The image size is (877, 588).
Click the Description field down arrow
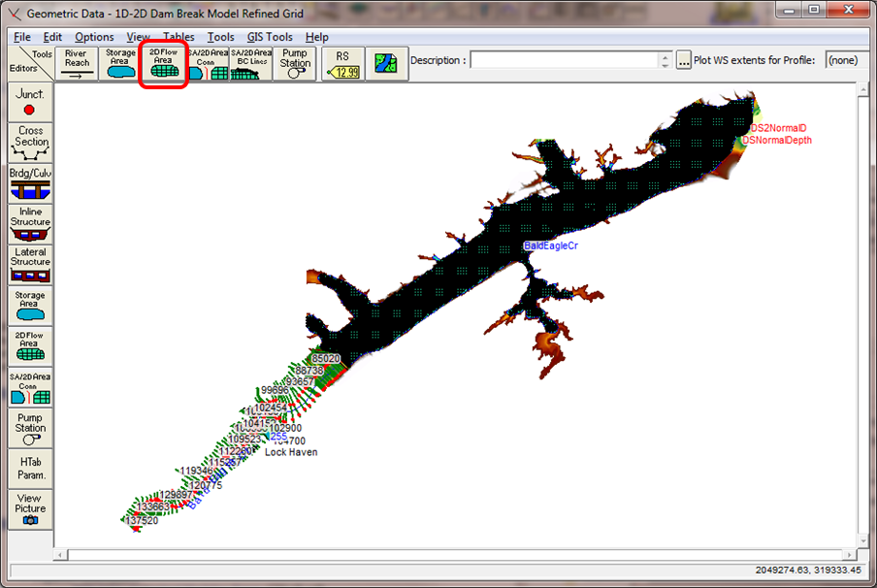(x=665, y=65)
